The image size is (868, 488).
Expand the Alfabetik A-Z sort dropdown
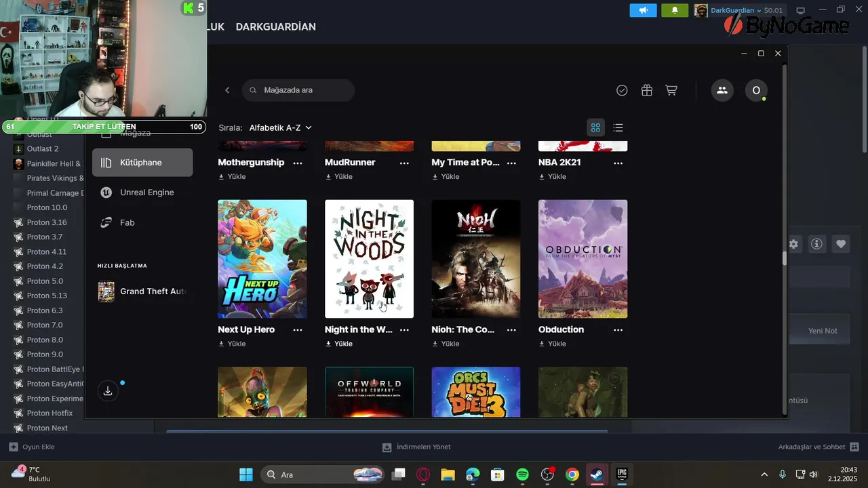click(x=280, y=127)
